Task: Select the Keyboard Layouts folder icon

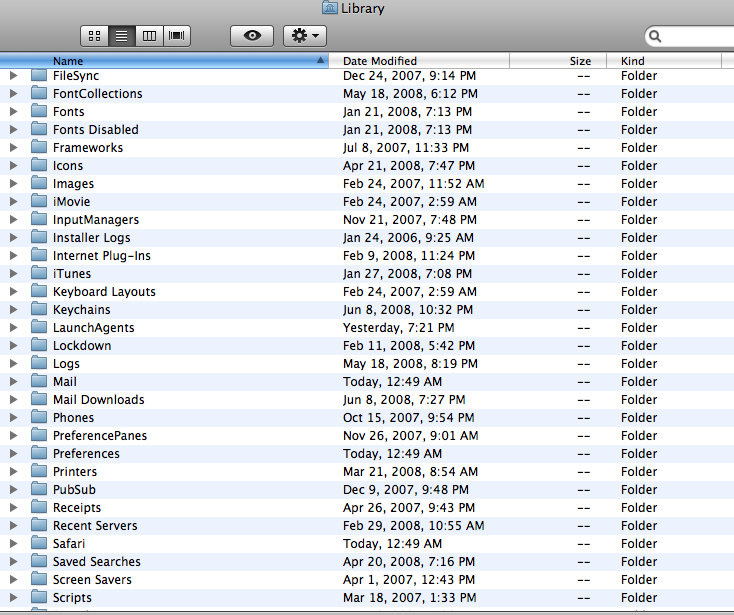Action: pos(39,291)
